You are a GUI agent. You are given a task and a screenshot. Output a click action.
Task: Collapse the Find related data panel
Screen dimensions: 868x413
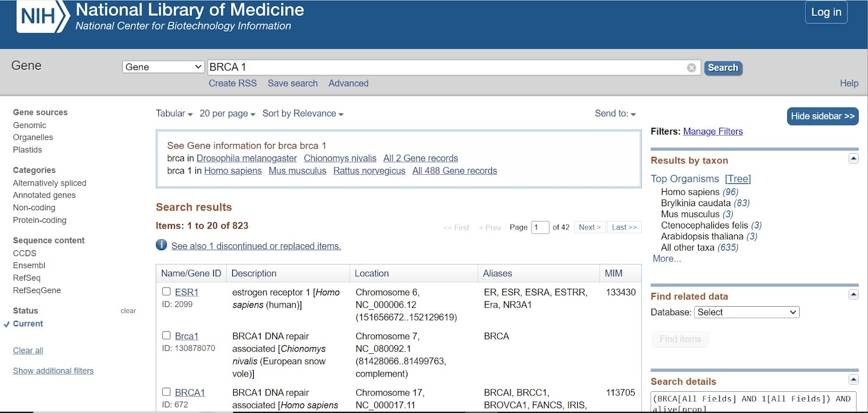853,294
